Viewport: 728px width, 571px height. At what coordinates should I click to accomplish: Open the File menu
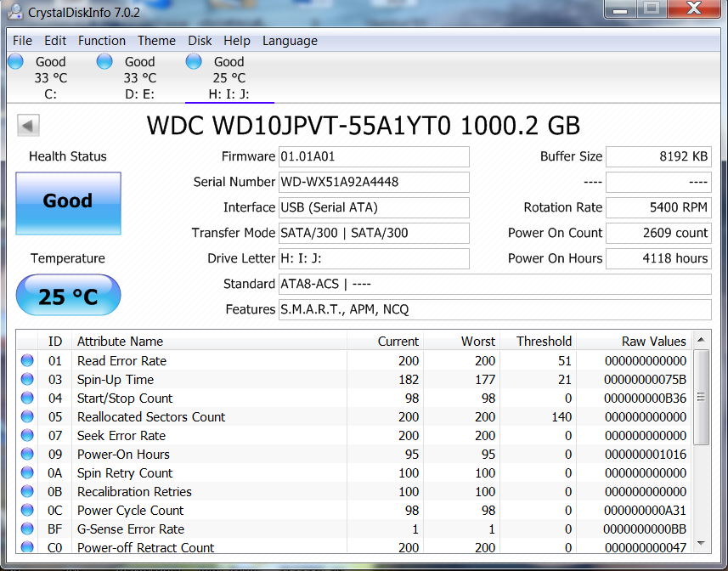22,41
